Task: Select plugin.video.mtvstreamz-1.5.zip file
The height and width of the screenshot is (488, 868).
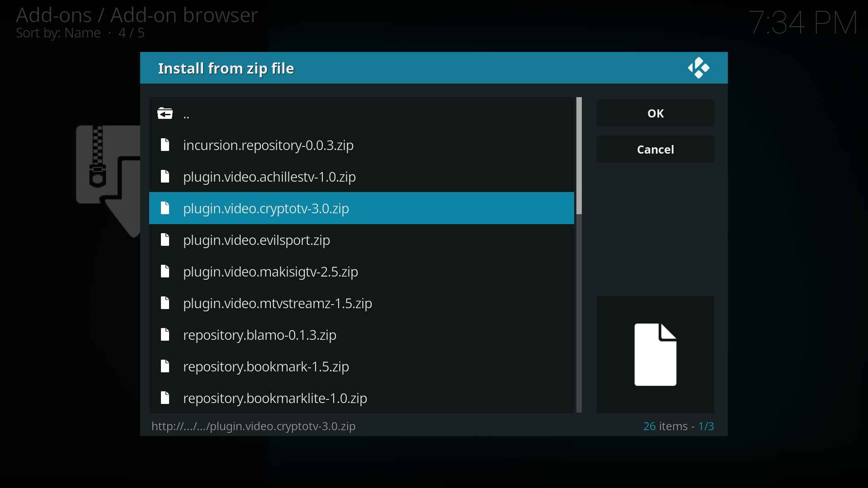Action: pos(278,303)
